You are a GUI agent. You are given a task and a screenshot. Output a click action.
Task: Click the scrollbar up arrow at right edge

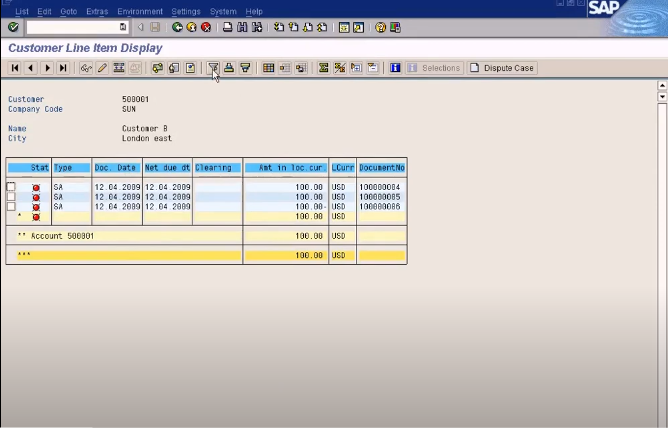662,86
